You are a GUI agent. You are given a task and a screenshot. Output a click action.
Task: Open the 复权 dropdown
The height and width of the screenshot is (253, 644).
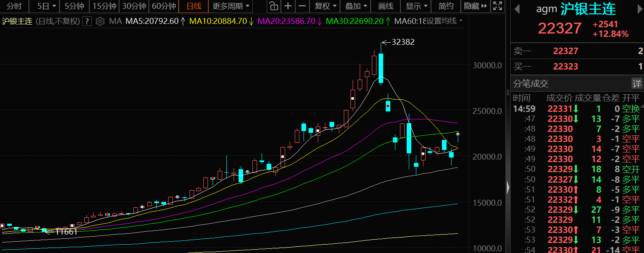tap(325, 6)
